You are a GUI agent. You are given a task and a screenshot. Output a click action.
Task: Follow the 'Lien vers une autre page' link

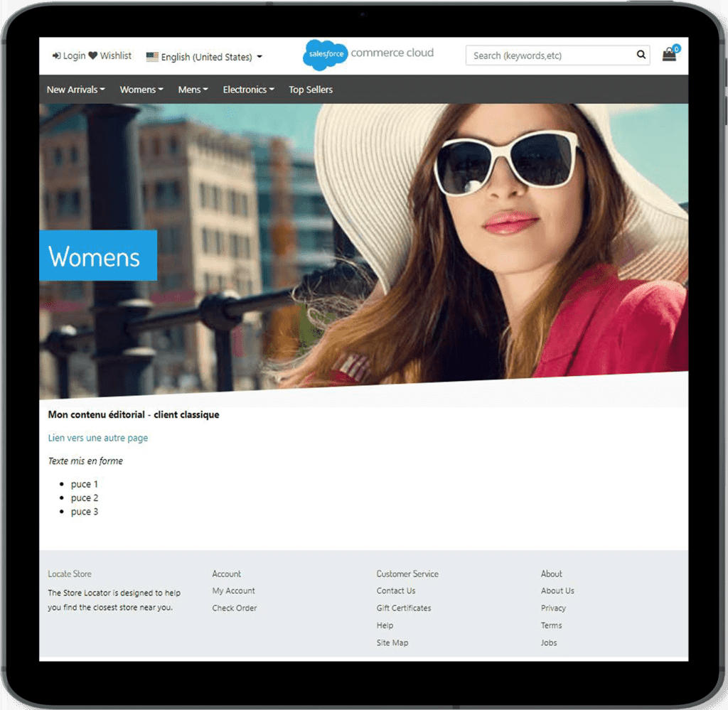pyautogui.click(x=97, y=438)
